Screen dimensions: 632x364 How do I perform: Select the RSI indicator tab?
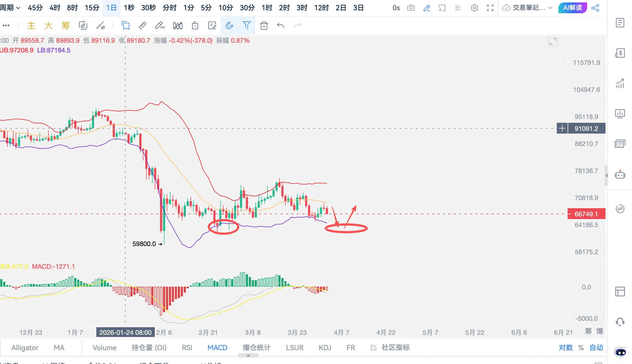(187, 348)
